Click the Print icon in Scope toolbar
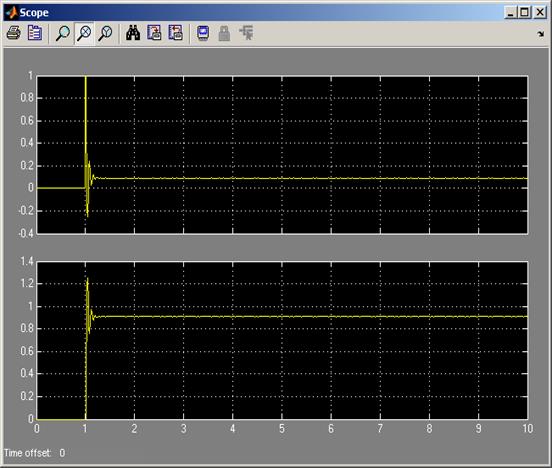The width and height of the screenshot is (552, 468). pos(14,33)
